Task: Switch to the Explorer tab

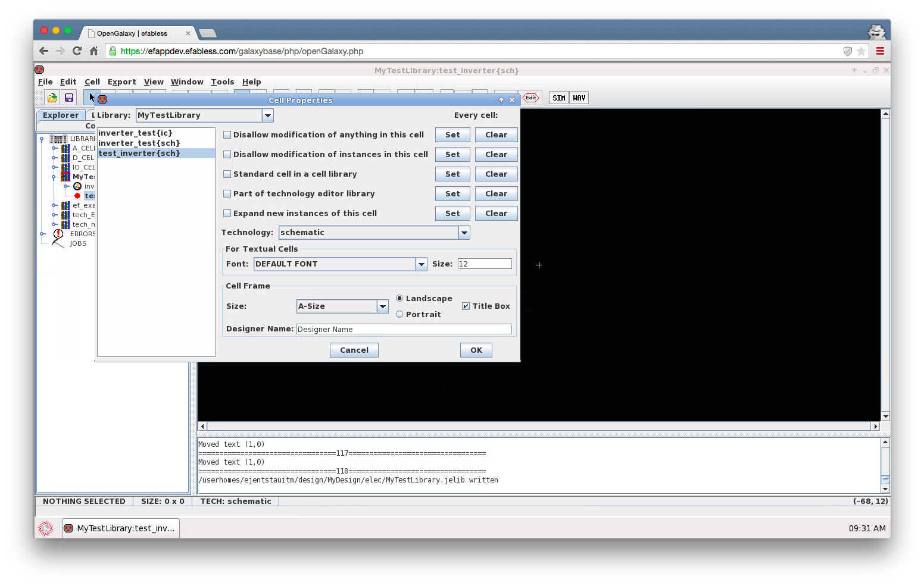Action: [x=61, y=115]
